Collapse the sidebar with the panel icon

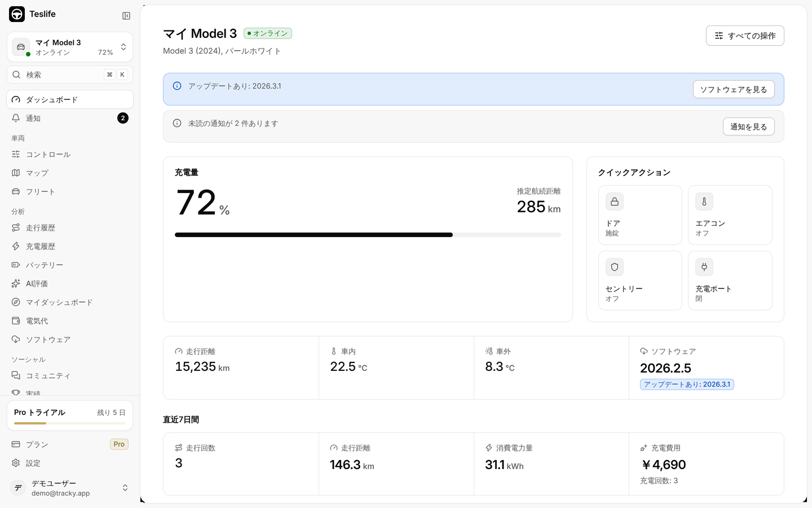coord(126,16)
